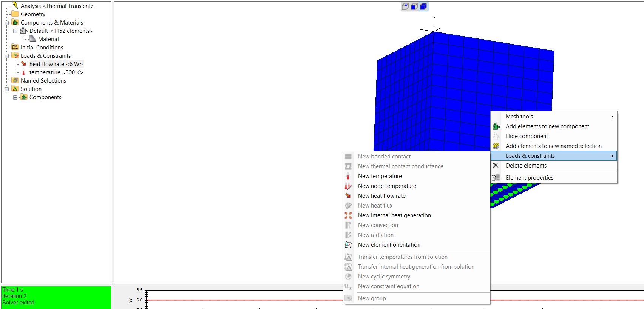The image size is (644, 309).
Task: Choose Add elements to new named selection
Action: 554,146
